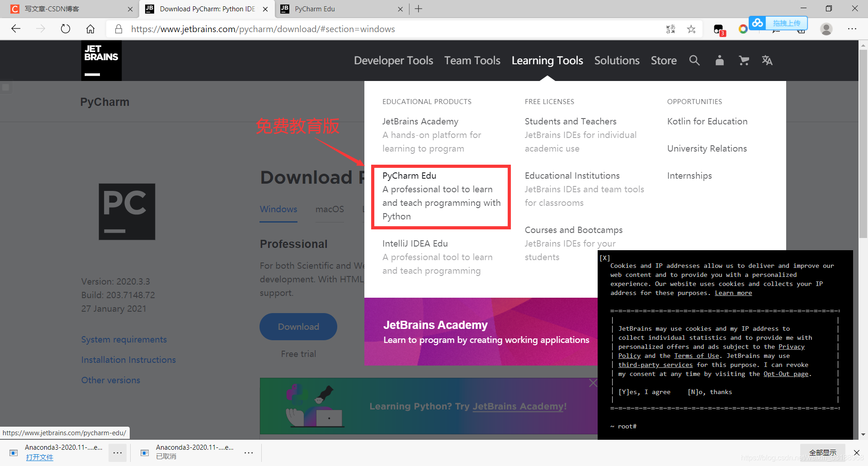Open JetBrains Academy! link in the Learning Python banner
Image resolution: width=868 pixels, height=466 pixels.
tap(519, 406)
